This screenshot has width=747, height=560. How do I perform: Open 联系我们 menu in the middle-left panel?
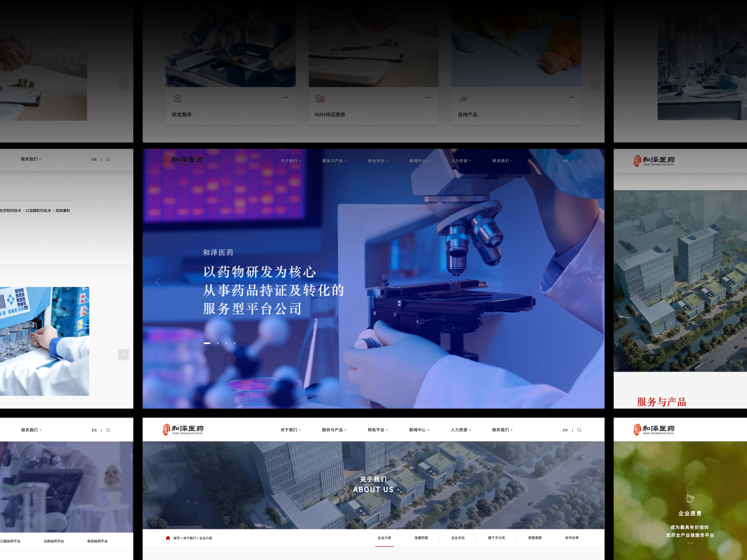(x=31, y=159)
